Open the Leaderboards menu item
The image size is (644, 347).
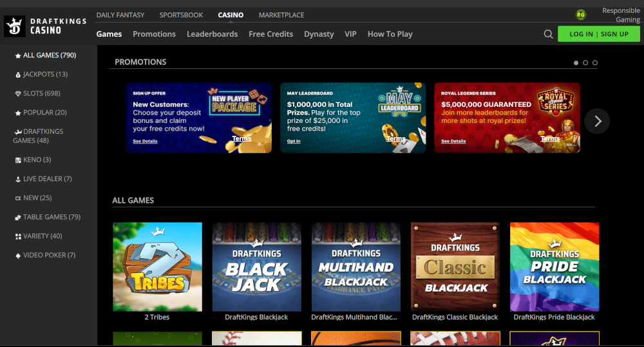(x=212, y=34)
